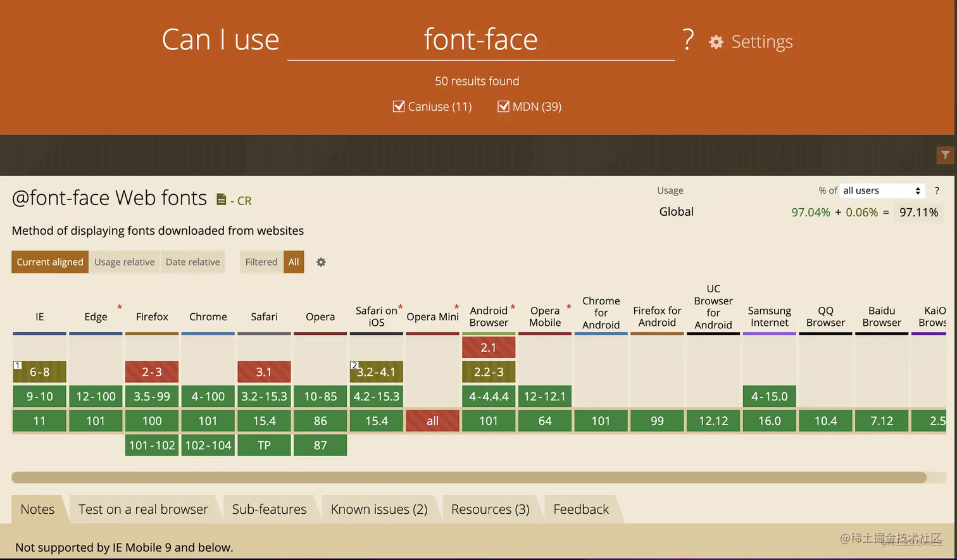Click the Opera 10-85 cell
Viewport: 957px width, 560px height.
tap(320, 397)
